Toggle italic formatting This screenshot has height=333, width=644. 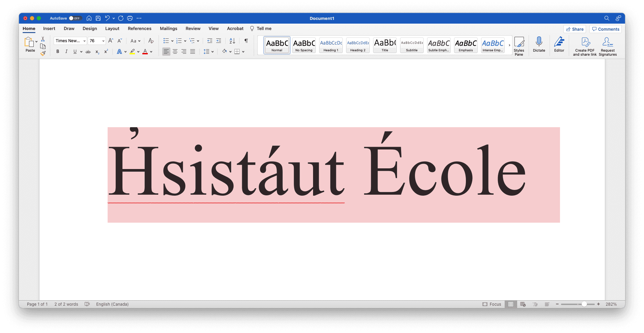click(x=66, y=51)
